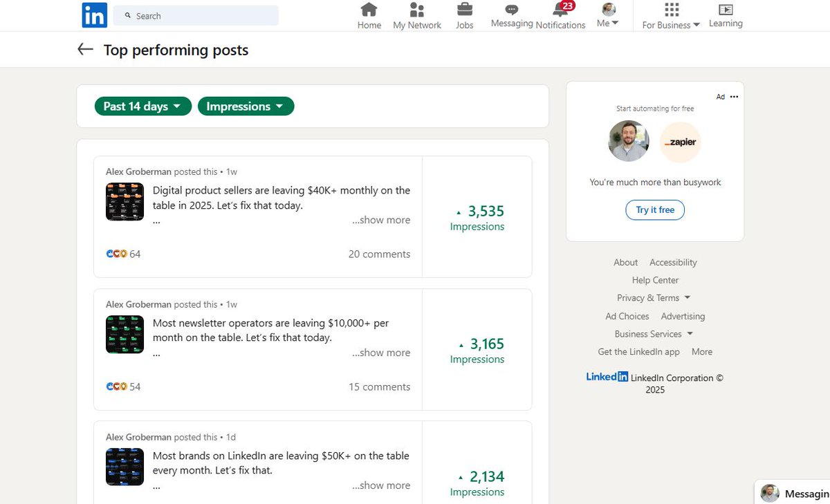
Task: Show more of brands on LinkedIn post
Action: pyautogui.click(x=381, y=485)
